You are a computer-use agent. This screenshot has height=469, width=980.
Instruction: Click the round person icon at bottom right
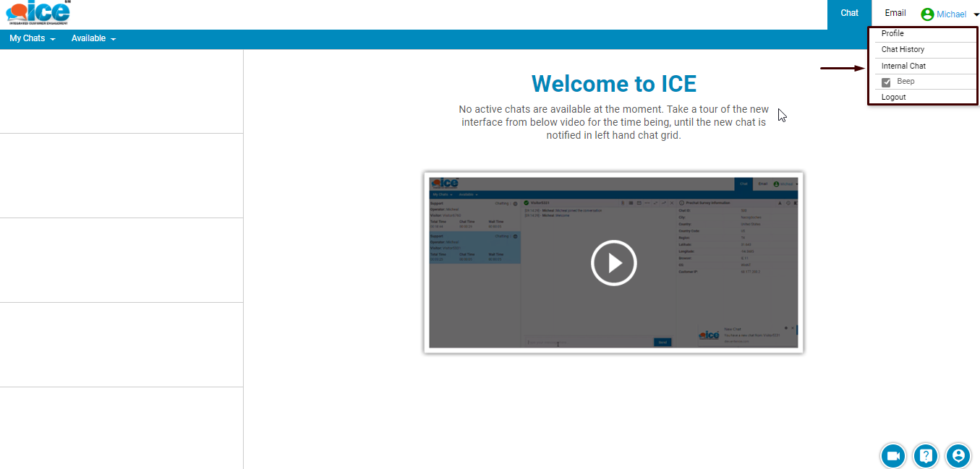(x=958, y=456)
